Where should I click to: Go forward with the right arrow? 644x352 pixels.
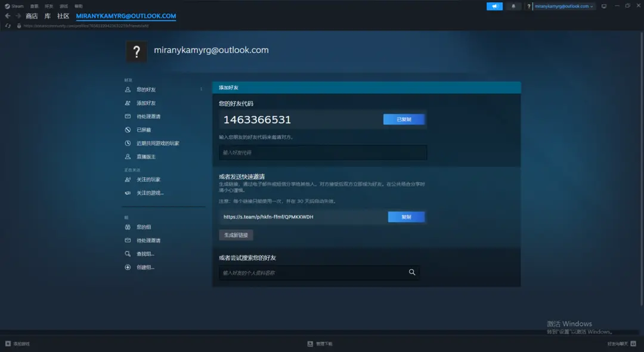[18, 15]
